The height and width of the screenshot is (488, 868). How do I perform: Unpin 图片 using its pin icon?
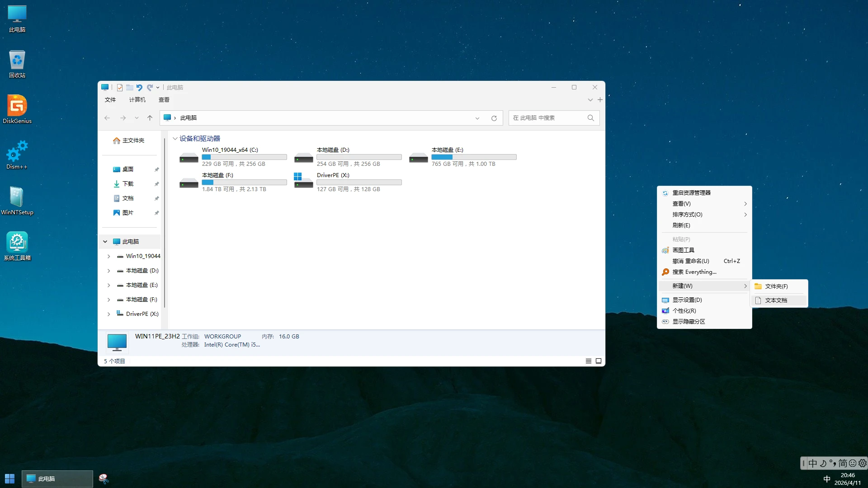156,213
